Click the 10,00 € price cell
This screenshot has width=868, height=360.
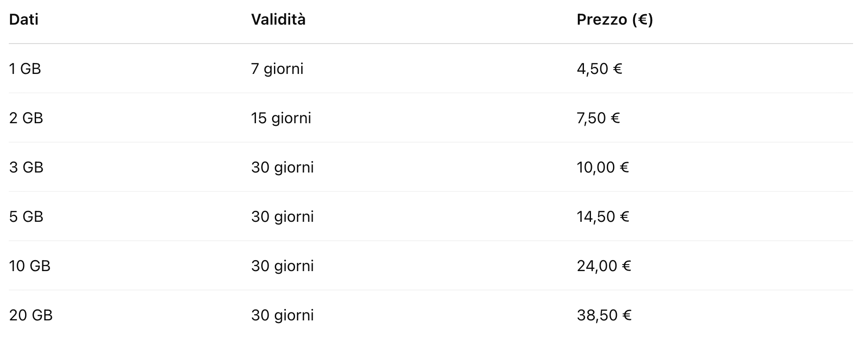tap(602, 168)
